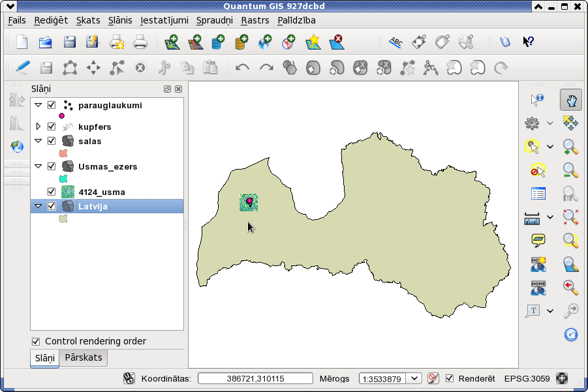Image resolution: width=588 pixels, height=392 pixels.
Task: Uncheck the parauglaukumi layer visibility
Action: [52, 105]
